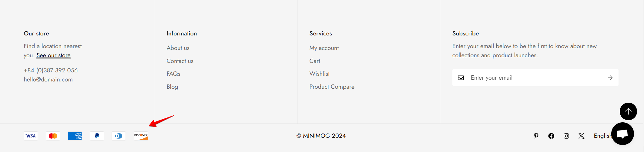The image size is (644, 152).
Task: Open the live chat bubble
Action: tap(622, 134)
